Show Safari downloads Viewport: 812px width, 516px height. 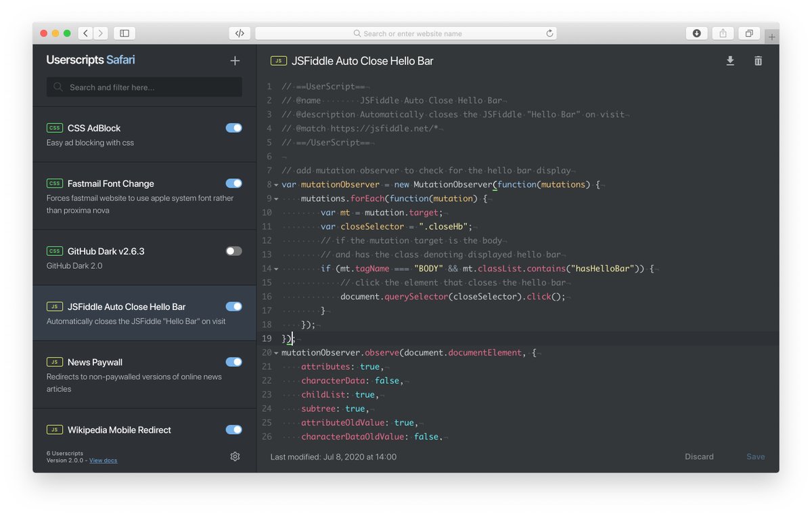pyautogui.click(x=696, y=33)
